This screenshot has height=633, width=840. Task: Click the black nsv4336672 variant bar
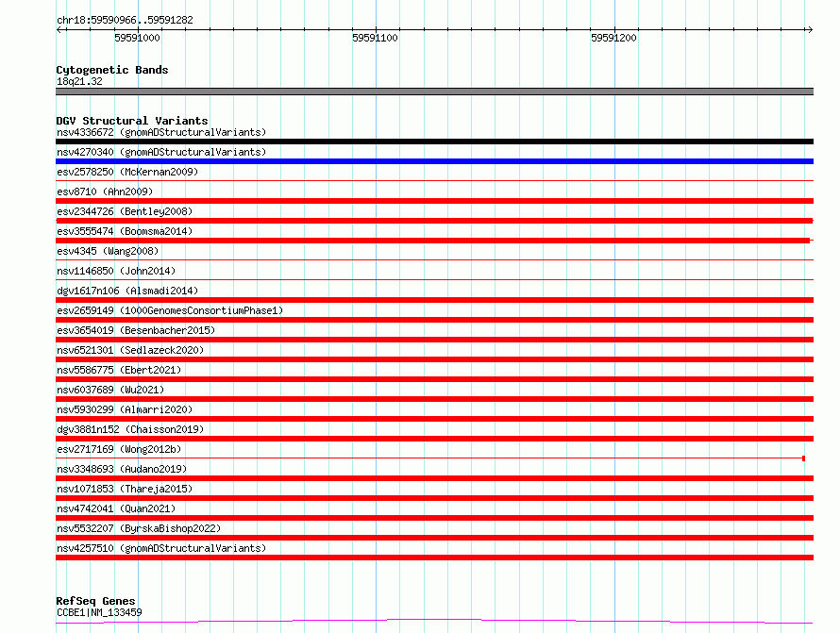(434, 142)
